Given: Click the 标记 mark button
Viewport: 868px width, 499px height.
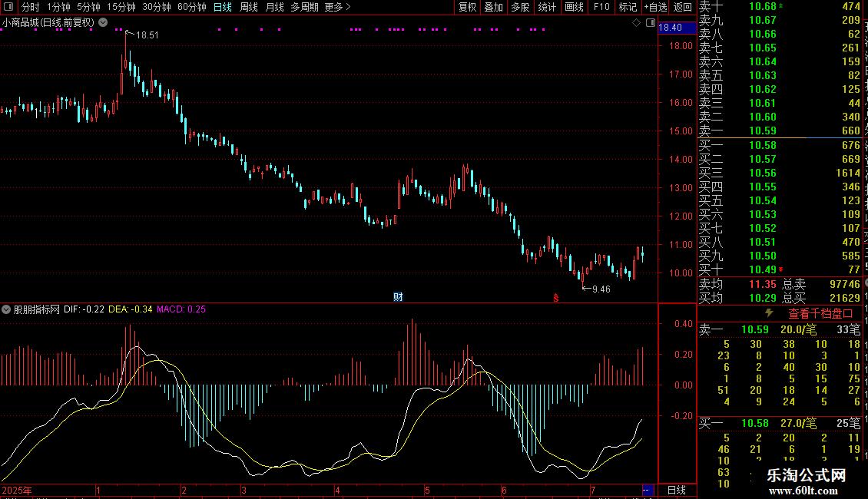Looking at the screenshot, I should pos(628,7).
